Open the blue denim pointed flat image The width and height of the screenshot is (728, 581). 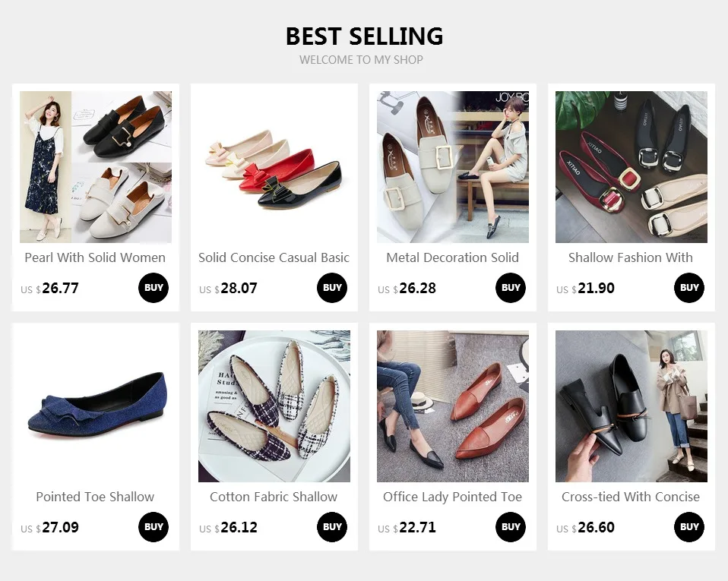click(x=96, y=406)
